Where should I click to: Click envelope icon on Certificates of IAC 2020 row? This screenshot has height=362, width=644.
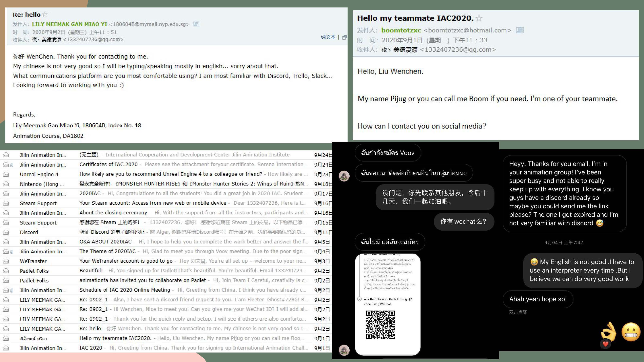(x=6, y=165)
